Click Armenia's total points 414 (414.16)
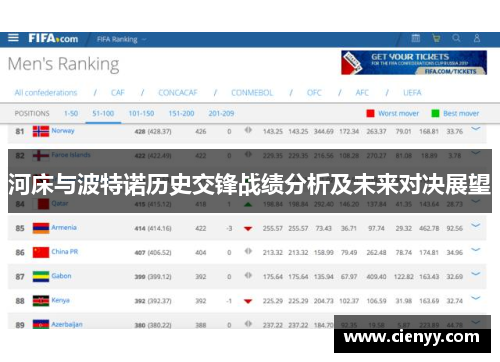 point(153,229)
